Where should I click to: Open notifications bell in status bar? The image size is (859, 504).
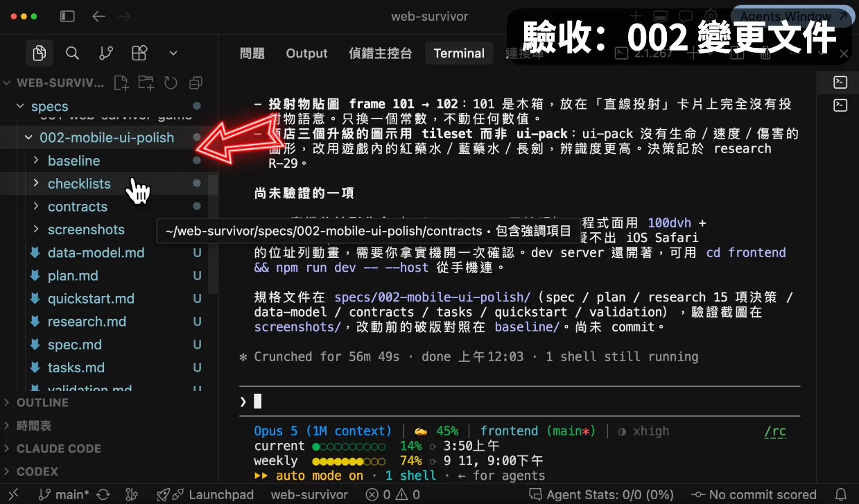pyautogui.click(x=841, y=494)
